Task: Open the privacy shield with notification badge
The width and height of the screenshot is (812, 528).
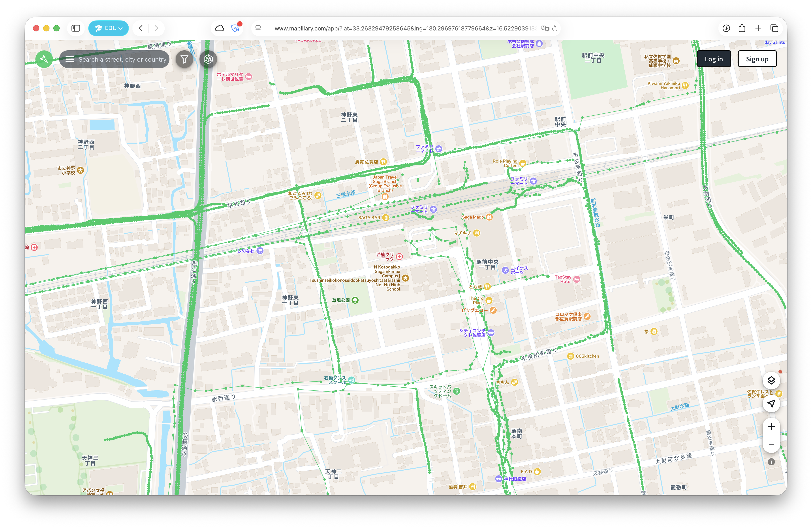Action: pyautogui.click(x=236, y=28)
